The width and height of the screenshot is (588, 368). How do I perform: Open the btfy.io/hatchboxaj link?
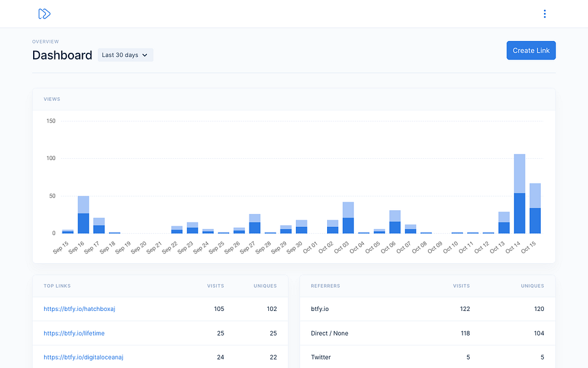[79, 309]
